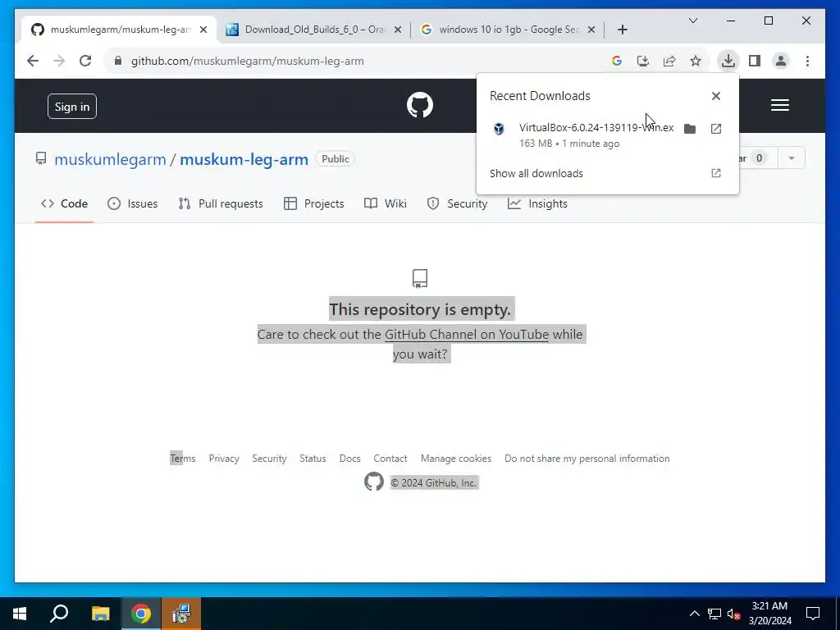The image size is (840, 630).
Task: Open the Code tab
Action: 64,203
